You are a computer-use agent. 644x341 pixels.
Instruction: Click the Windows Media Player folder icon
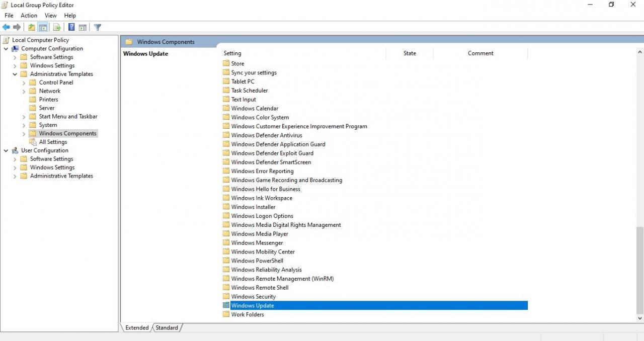(x=226, y=234)
